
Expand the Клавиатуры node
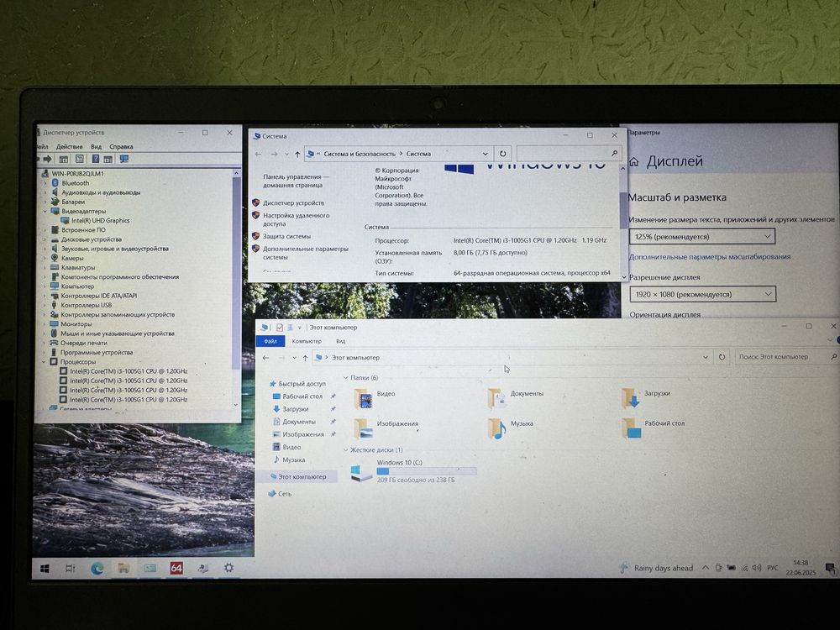point(45,267)
